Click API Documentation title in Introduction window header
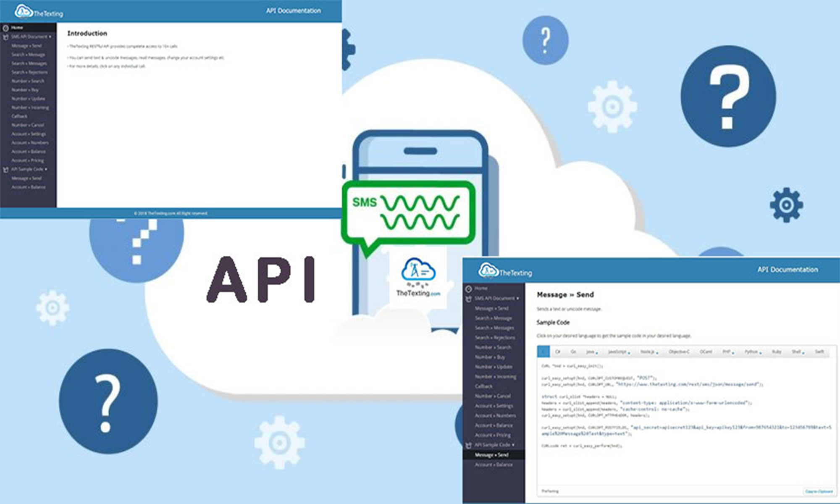 (x=294, y=10)
